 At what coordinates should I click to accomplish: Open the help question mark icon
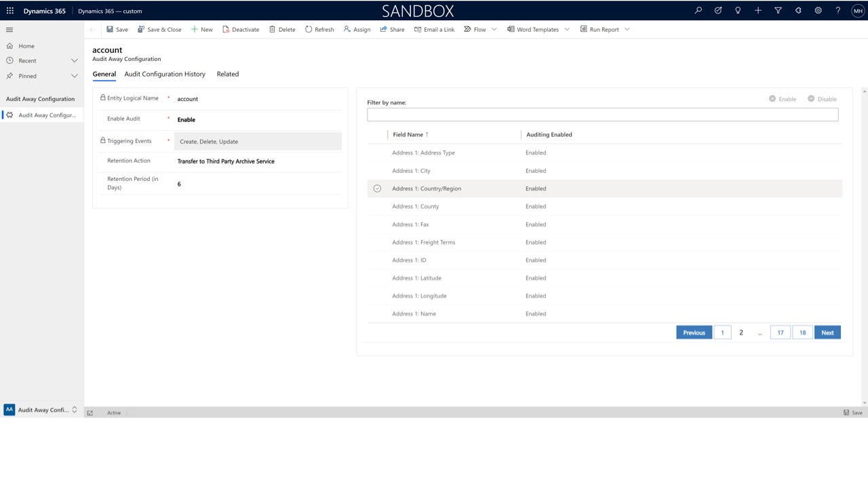tap(838, 11)
